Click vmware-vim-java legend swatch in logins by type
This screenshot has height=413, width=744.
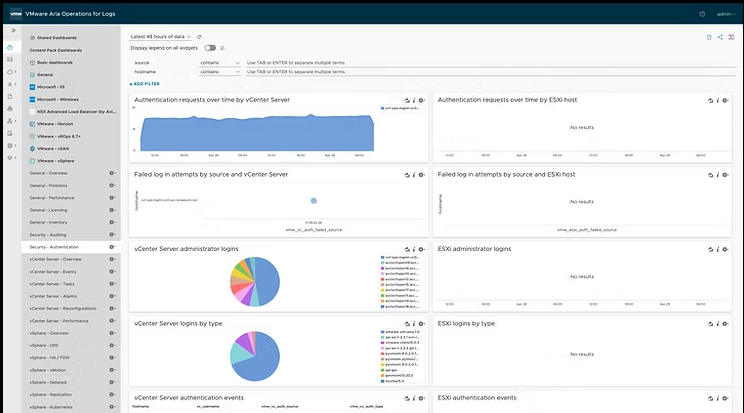point(382,332)
